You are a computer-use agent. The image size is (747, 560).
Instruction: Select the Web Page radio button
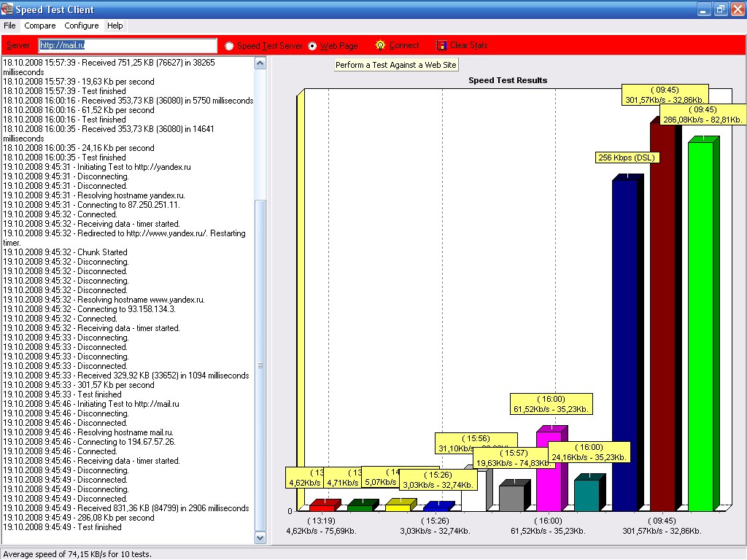313,46
